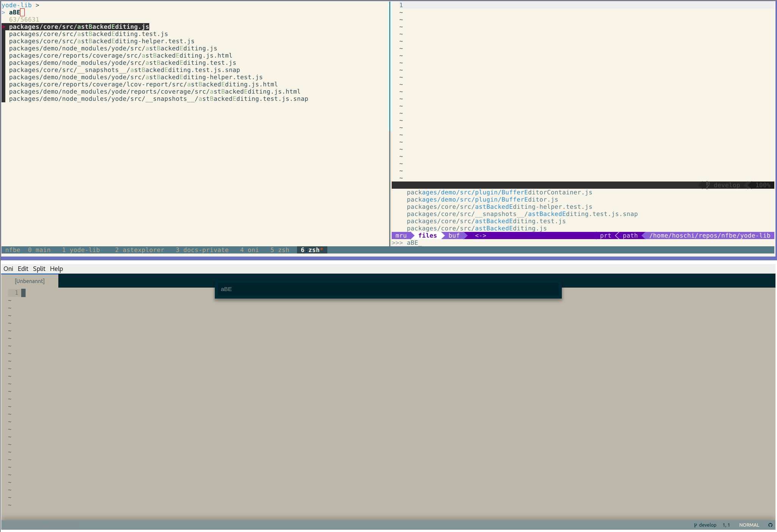Switch CtrlP to buf mode
The width and height of the screenshot is (777, 532).
click(x=454, y=235)
